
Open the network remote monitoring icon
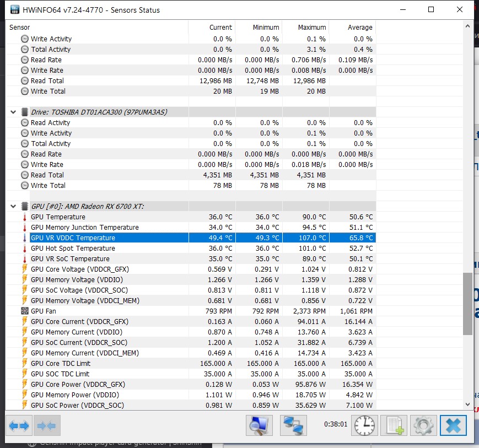pos(293,425)
